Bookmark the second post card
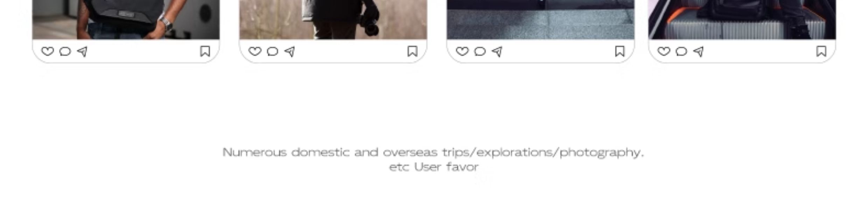This screenshot has width=868, height=223. click(x=412, y=52)
